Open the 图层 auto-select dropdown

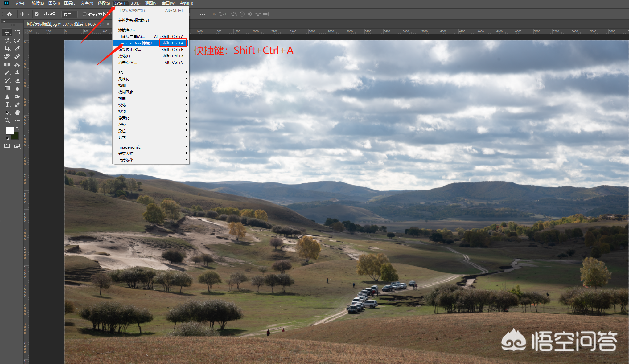click(70, 14)
